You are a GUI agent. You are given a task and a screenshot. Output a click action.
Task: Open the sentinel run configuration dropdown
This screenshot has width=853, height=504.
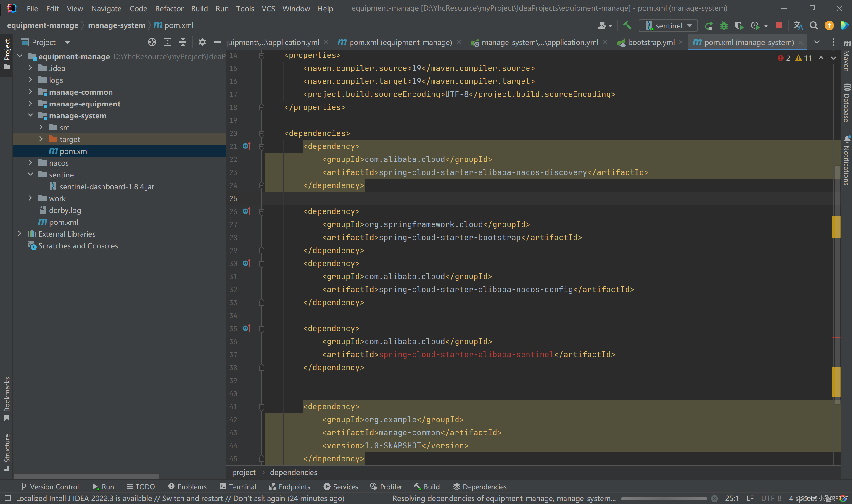(669, 26)
